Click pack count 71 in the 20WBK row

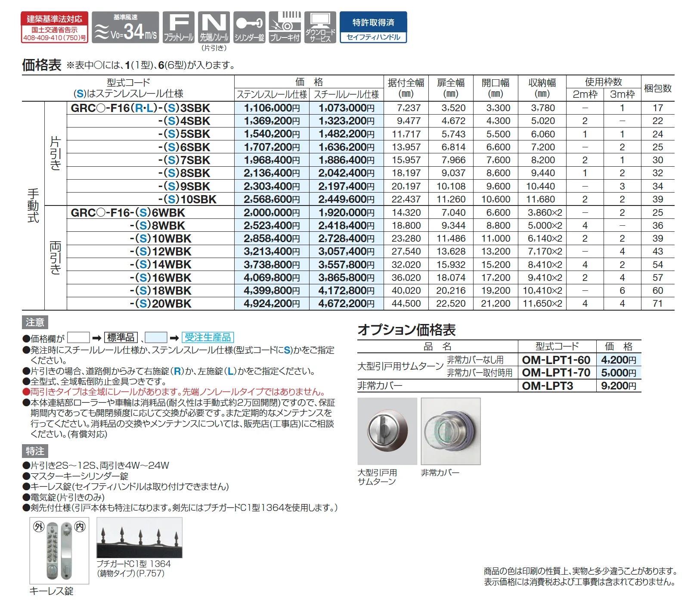[x=657, y=304]
